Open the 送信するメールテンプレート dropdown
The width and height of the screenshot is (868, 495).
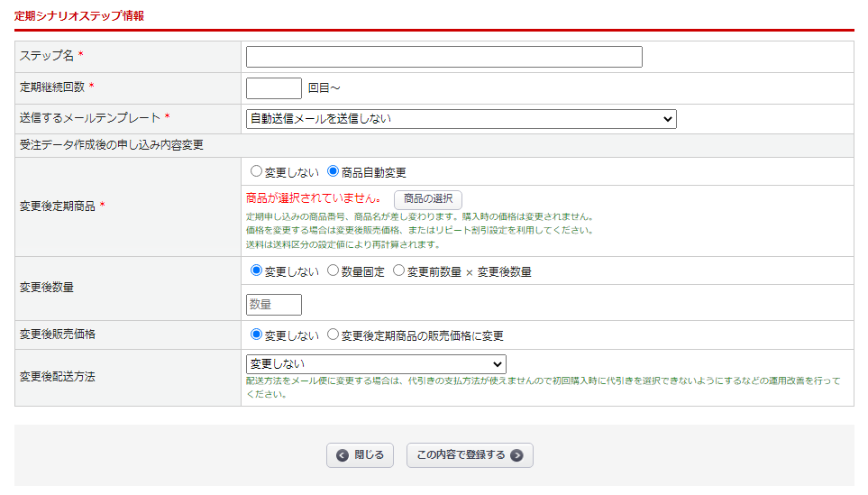coord(461,119)
